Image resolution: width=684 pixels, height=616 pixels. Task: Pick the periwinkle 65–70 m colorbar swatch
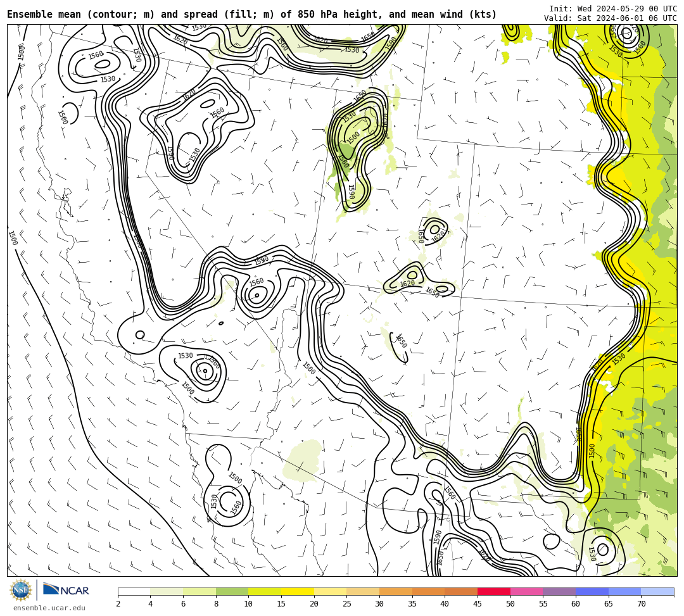pos(624,591)
